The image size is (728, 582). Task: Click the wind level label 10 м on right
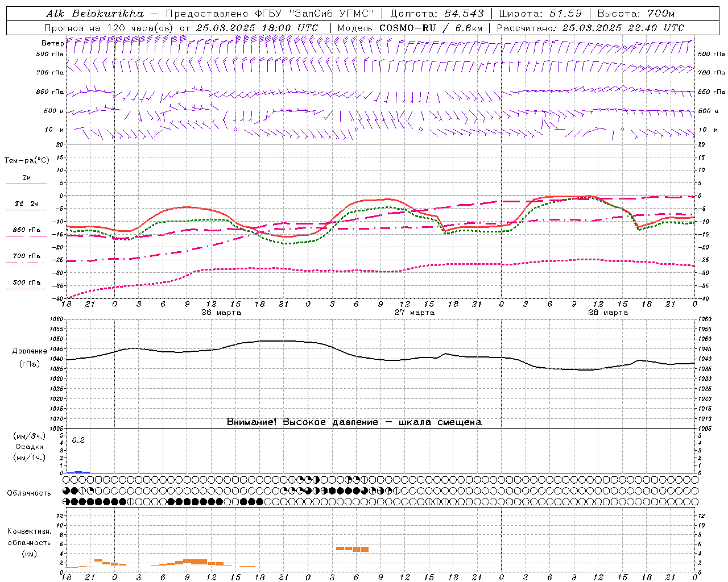708,130
